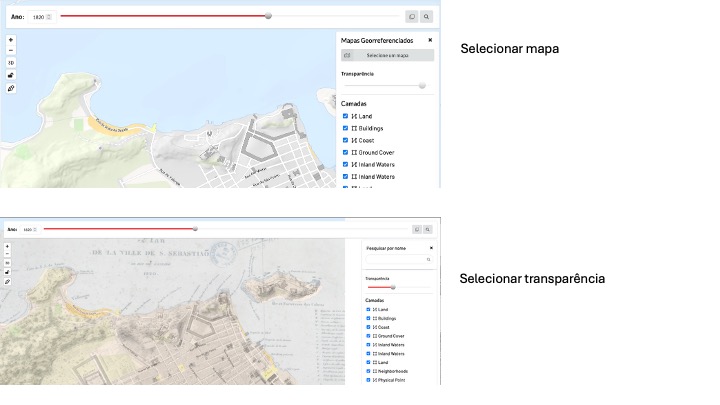This screenshot has width=720, height=405.
Task: Click the lock icon on the modern basemap toolbar
Action: tap(11, 75)
